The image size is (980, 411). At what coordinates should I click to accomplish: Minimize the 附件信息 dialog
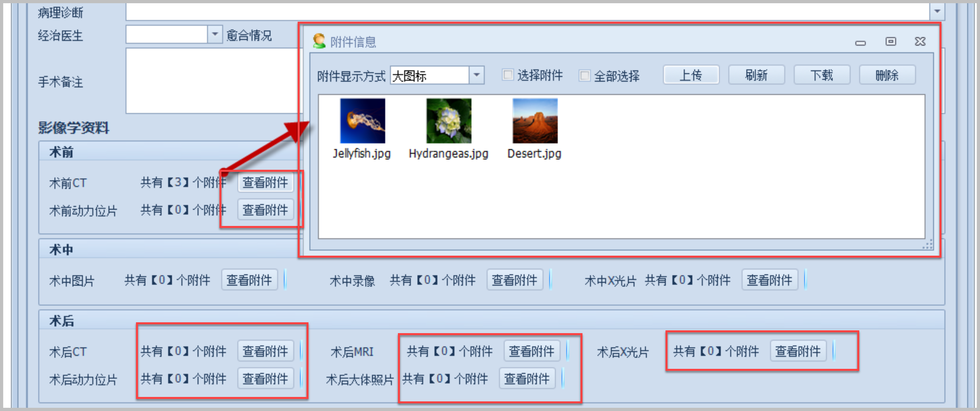coord(860,43)
